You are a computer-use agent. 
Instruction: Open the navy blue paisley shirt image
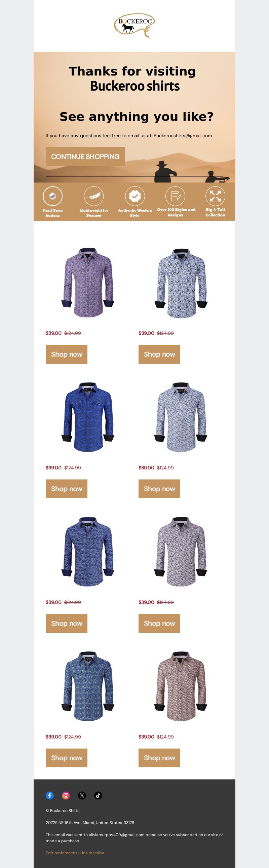(88, 552)
